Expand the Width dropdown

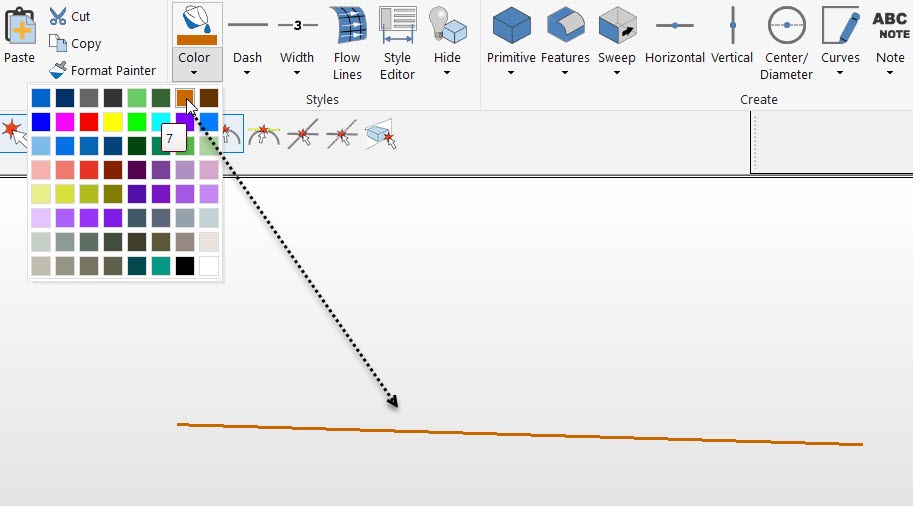tap(297, 72)
